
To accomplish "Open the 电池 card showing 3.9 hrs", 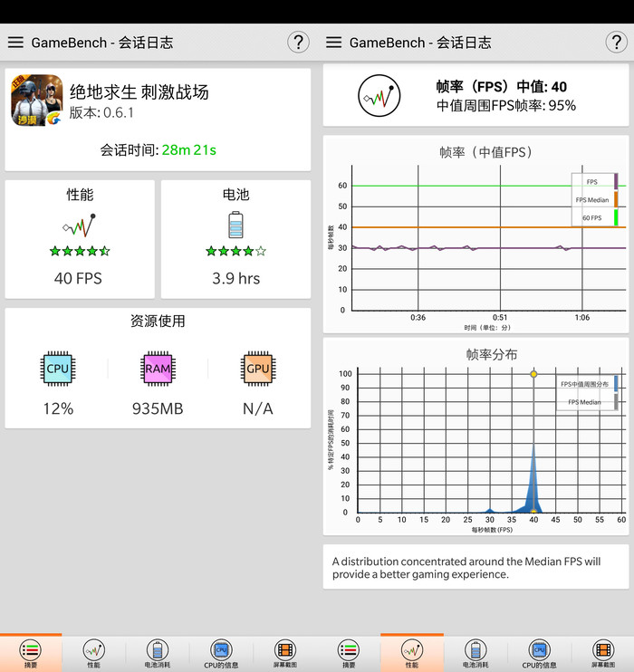I will [235, 239].
